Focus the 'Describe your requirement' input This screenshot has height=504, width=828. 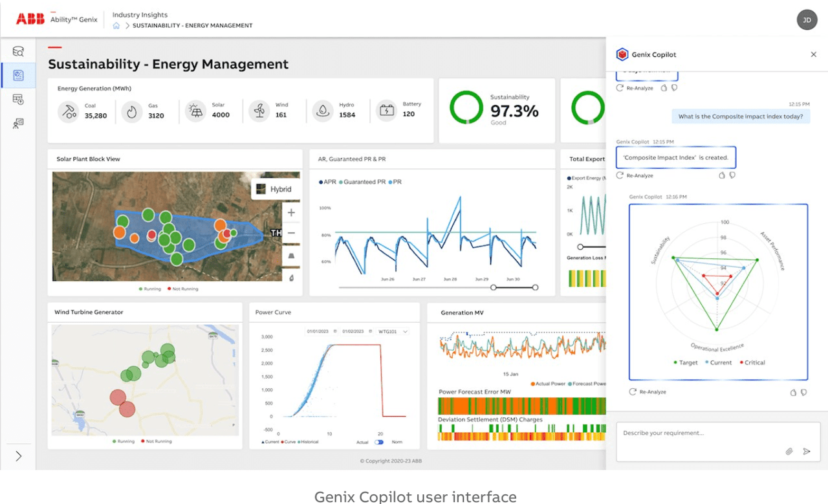718,441
